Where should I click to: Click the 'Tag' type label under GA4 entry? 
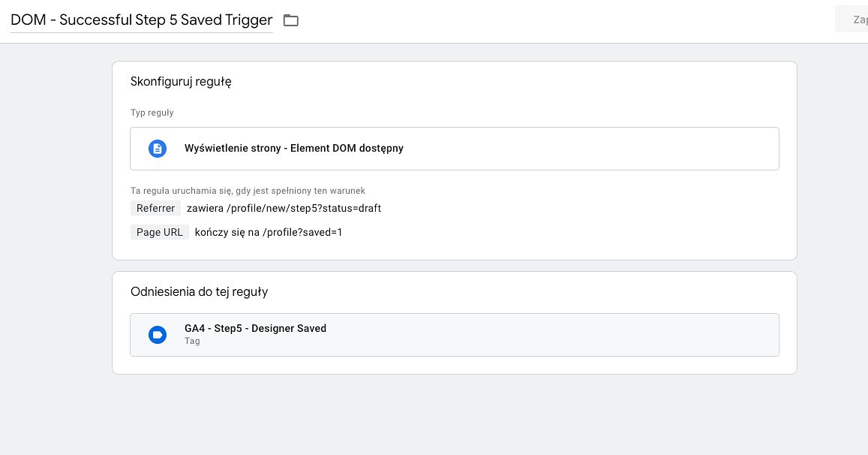192,341
